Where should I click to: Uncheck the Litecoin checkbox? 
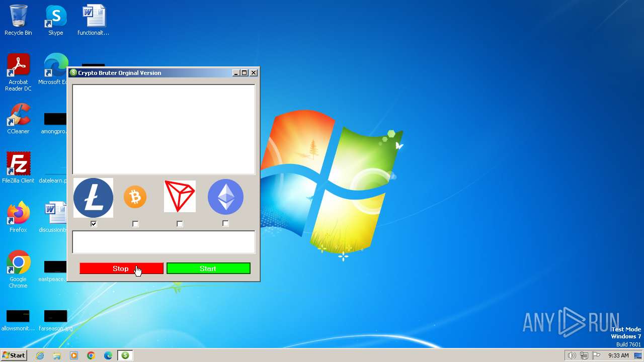click(94, 224)
